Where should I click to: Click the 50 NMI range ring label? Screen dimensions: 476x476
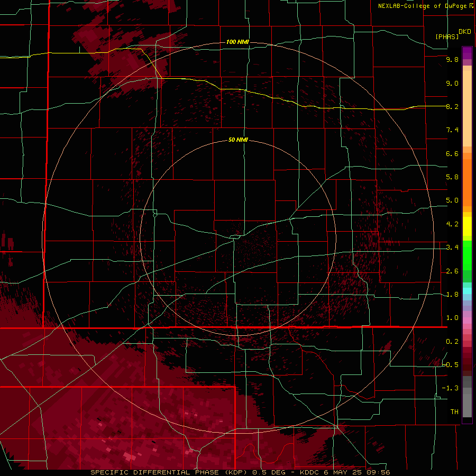tap(238, 140)
